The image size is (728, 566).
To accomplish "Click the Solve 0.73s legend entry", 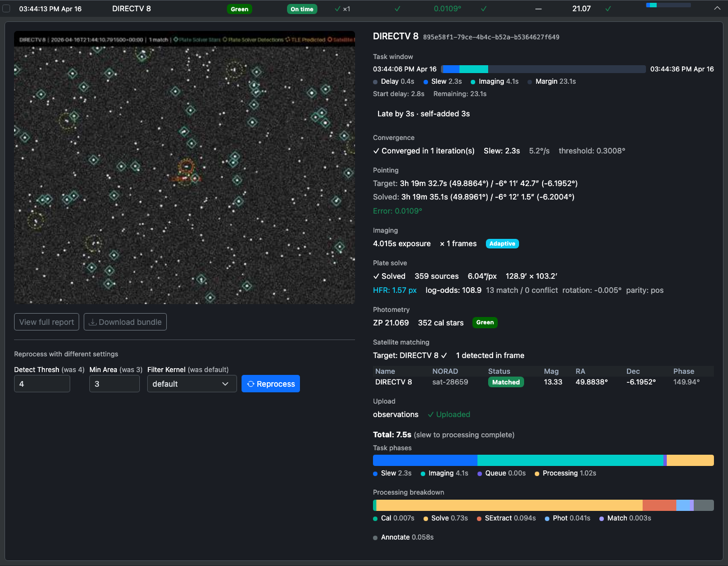I will pos(445,518).
